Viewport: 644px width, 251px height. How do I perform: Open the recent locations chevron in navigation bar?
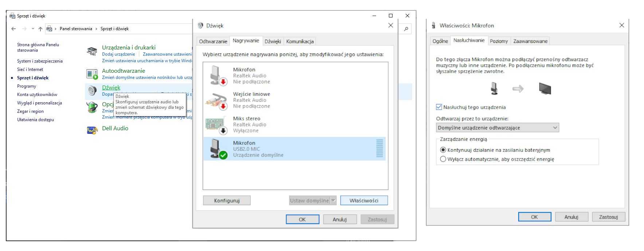(x=33, y=29)
